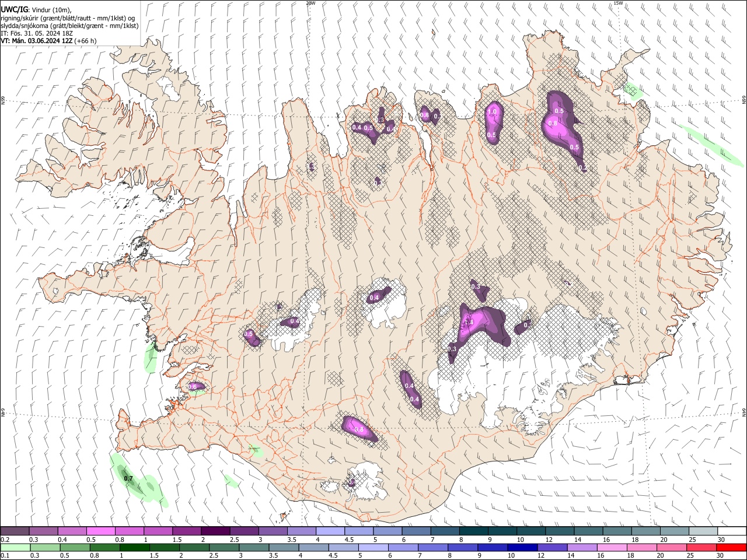Click the 'rigning/skúrir' legend description line
The height and width of the screenshot is (560, 747).
[68, 17]
